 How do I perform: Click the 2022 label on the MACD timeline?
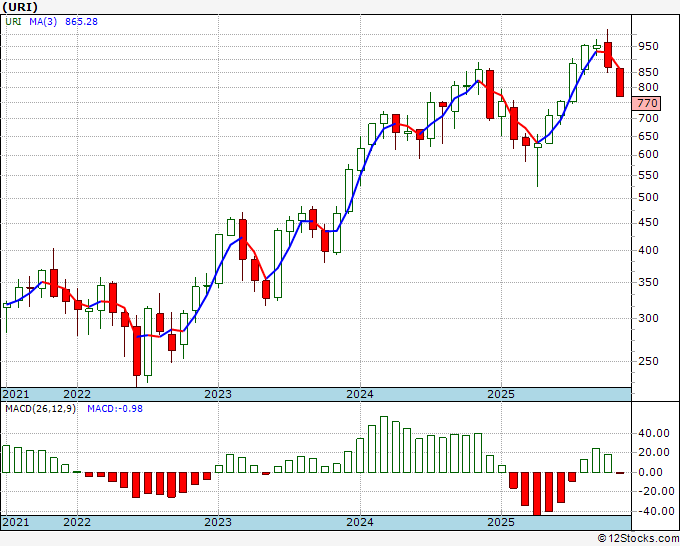pyautogui.click(x=77, y=522)
